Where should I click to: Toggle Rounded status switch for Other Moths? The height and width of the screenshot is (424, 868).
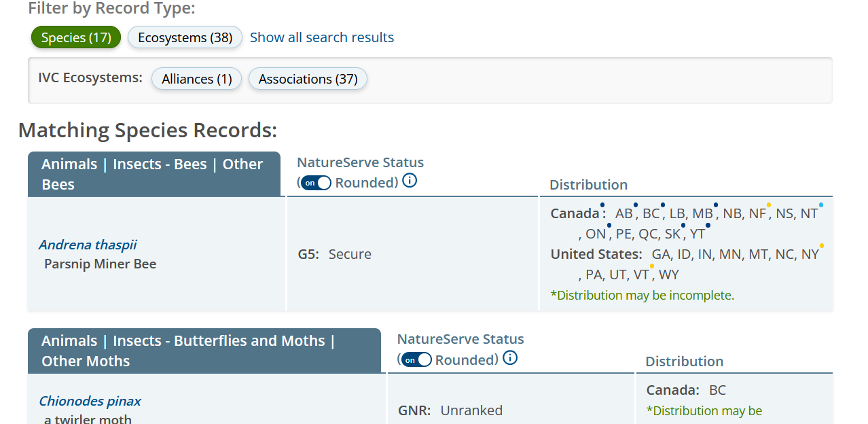coord(416,359)
